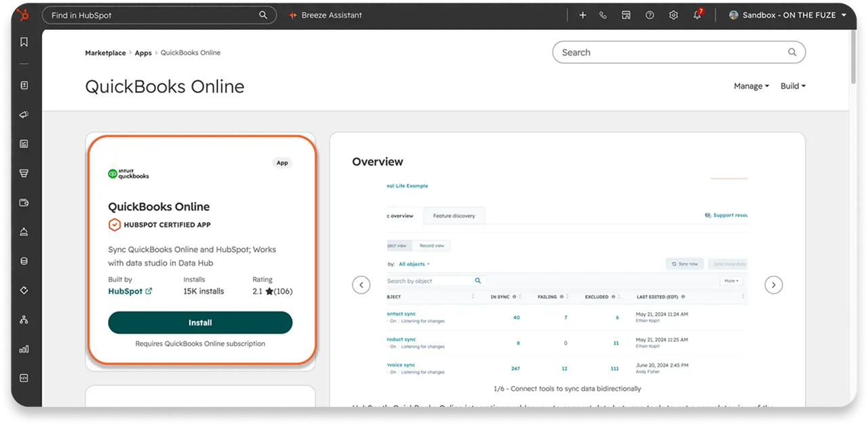Viewport: 868px width, 426px height.
Task: Click the 2.1 star rating (106)
Action: coord(273,291)
